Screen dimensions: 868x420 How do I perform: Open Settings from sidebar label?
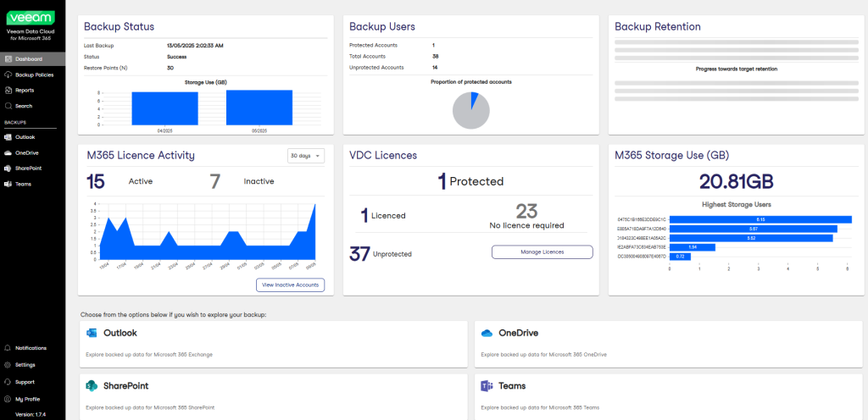pos(25,365)
